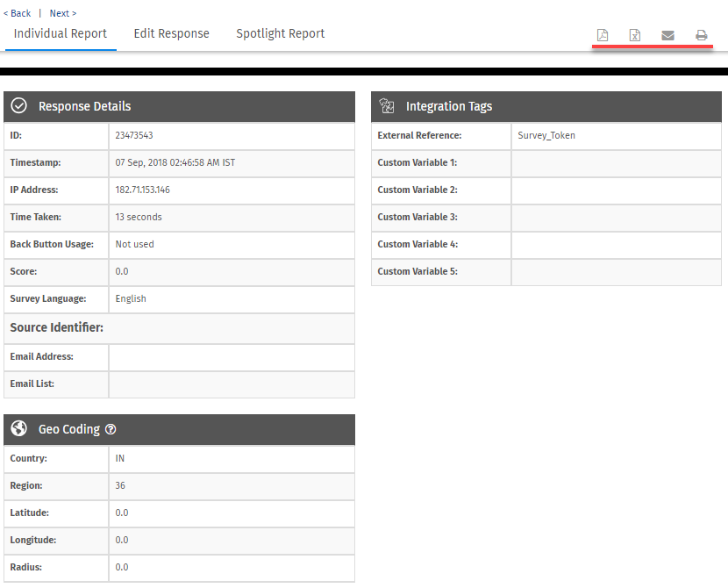Screen dimensions: 728x588
Task: Click the Country value showing IN
Action: tap(119, 458)
